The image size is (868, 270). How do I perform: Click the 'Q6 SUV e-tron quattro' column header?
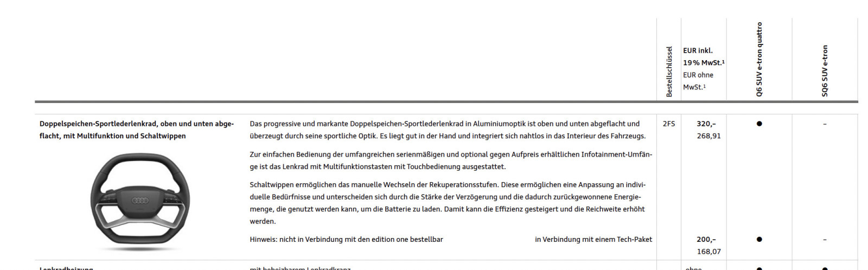759,60
